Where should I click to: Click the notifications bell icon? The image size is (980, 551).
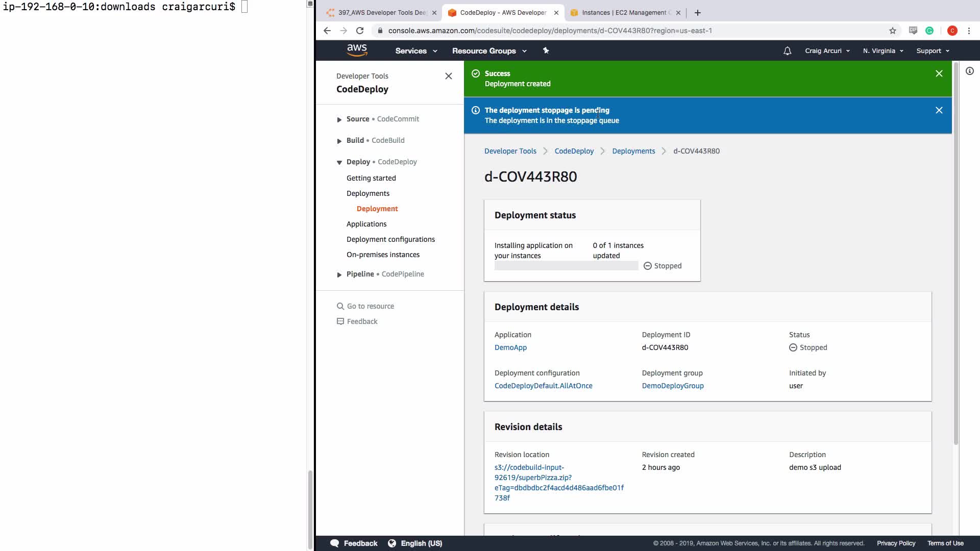pyautogui.click(x=787, y=51)
